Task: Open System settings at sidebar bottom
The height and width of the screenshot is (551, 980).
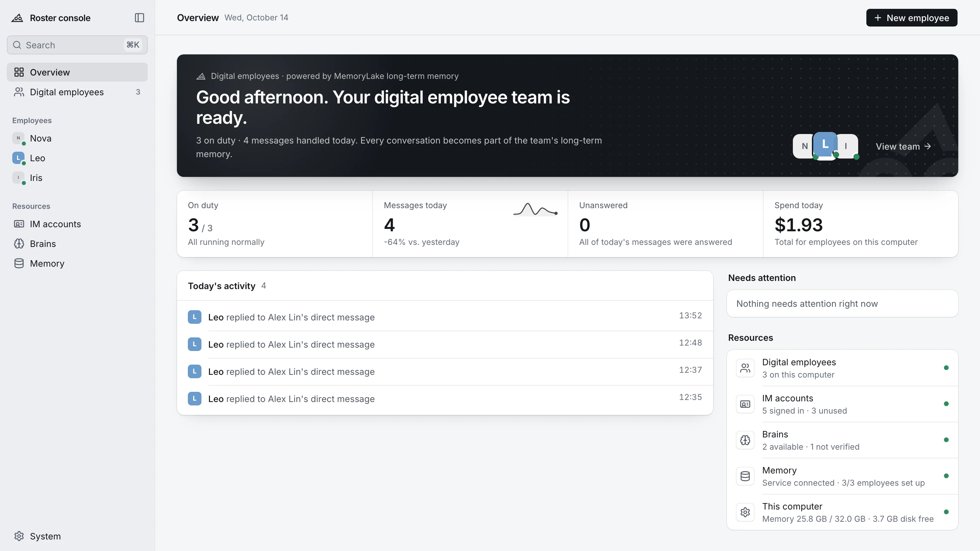Action: point(77,536)
